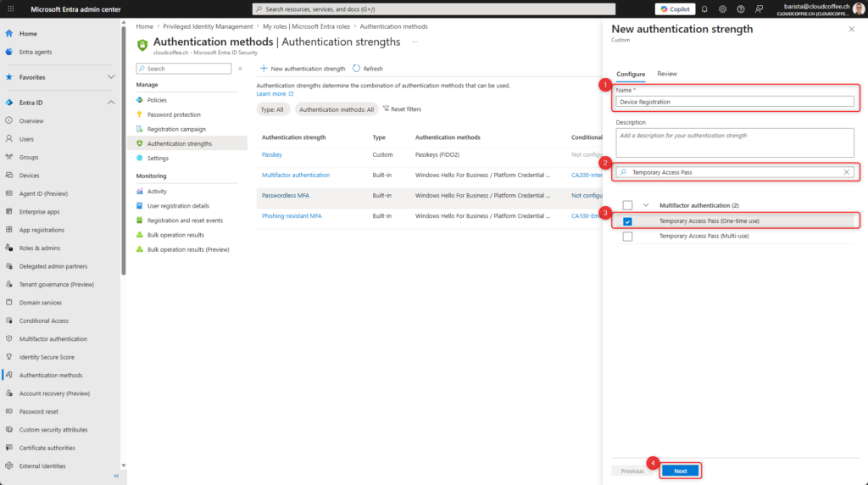Toggle the Multifactor authentication (2) group checkbox
868x485 pixels.
coord(627,205)
